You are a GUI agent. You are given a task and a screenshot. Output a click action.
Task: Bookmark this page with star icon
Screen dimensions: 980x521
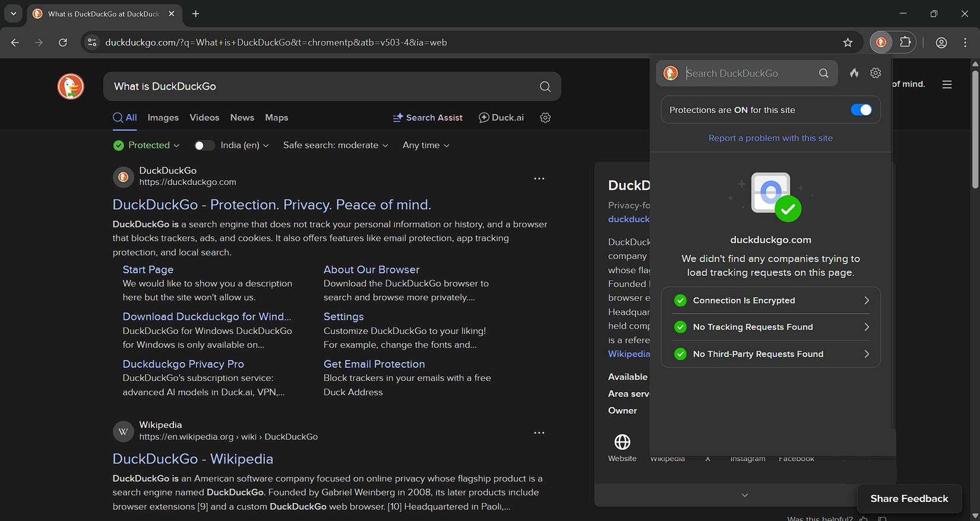(x=848, y=42)
